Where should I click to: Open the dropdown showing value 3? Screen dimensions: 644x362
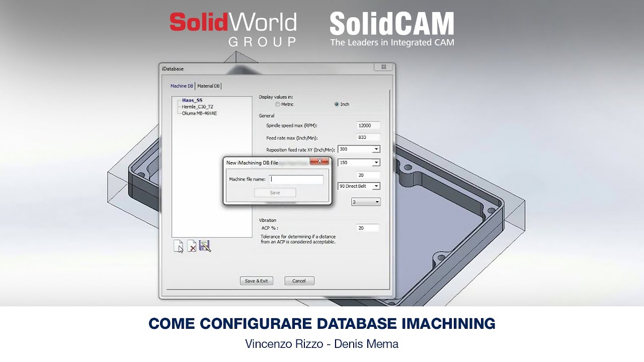point(377,202)
